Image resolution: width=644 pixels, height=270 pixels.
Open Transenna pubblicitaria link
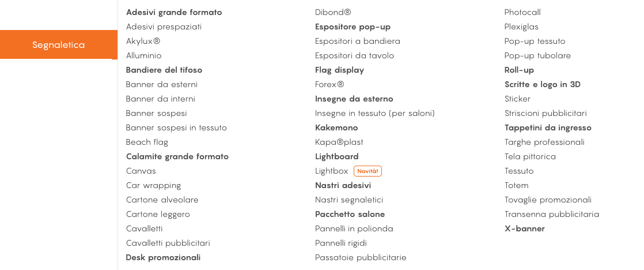pos(552,215)
